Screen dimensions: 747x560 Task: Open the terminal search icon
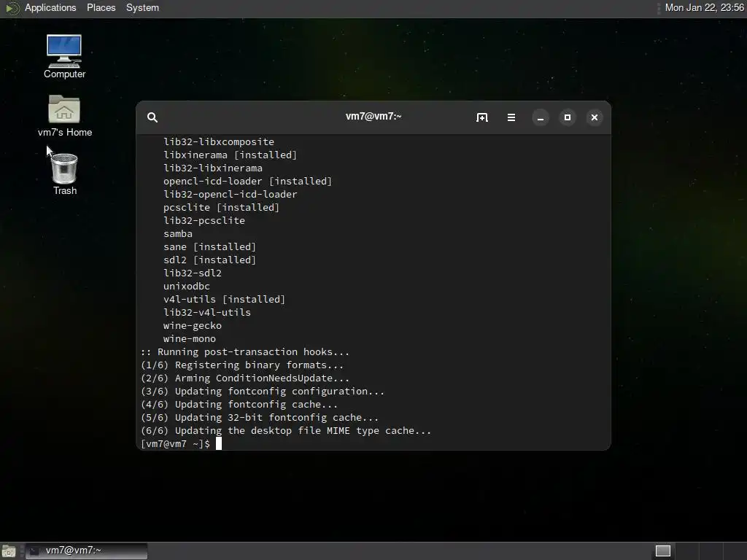click(152, 117)
